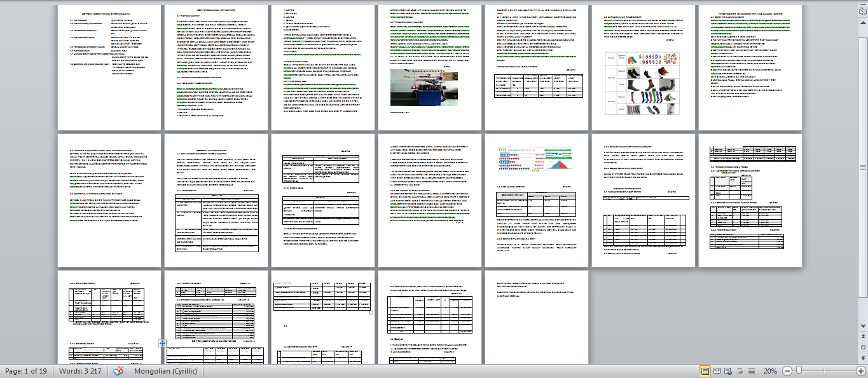
Task: Open Full Screen Reading view
Action: coord(717,371)
